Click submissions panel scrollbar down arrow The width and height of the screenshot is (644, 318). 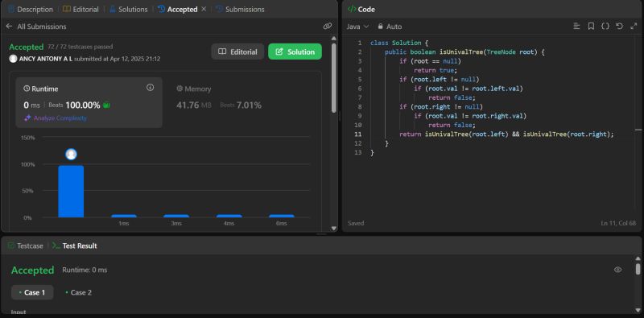coord(333,229)
